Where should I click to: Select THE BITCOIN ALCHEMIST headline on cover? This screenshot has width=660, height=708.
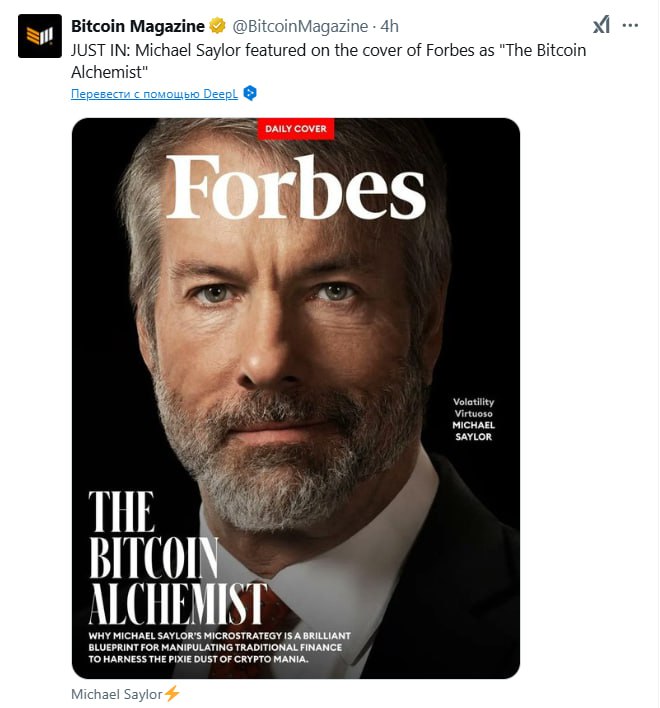[178, 557]
